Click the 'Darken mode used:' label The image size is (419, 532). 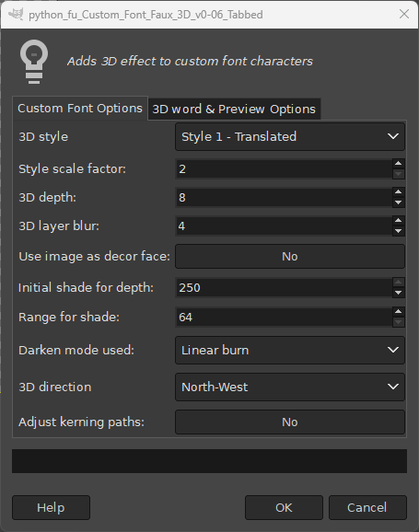76,350
